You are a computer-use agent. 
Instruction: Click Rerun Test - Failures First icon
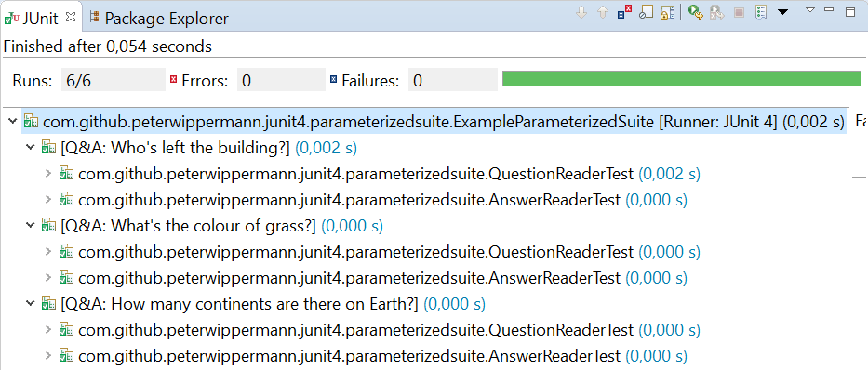tap(717, 12)
